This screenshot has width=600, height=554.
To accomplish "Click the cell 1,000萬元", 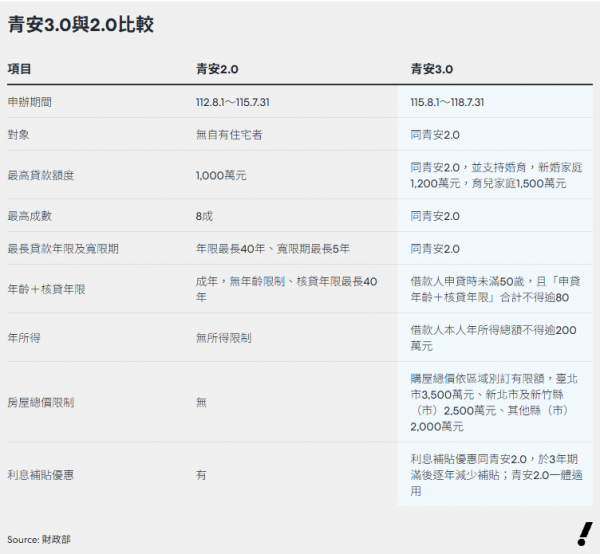I will 221,175.
